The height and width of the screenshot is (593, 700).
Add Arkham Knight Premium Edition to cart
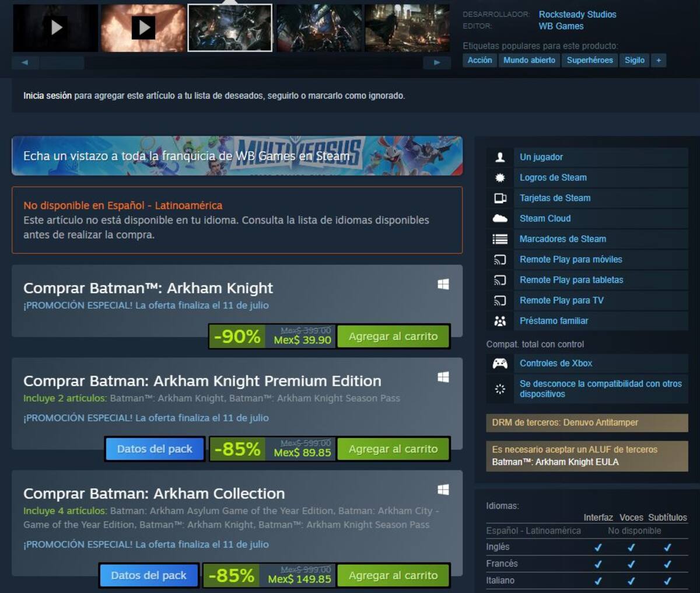[x=393, y=449]
